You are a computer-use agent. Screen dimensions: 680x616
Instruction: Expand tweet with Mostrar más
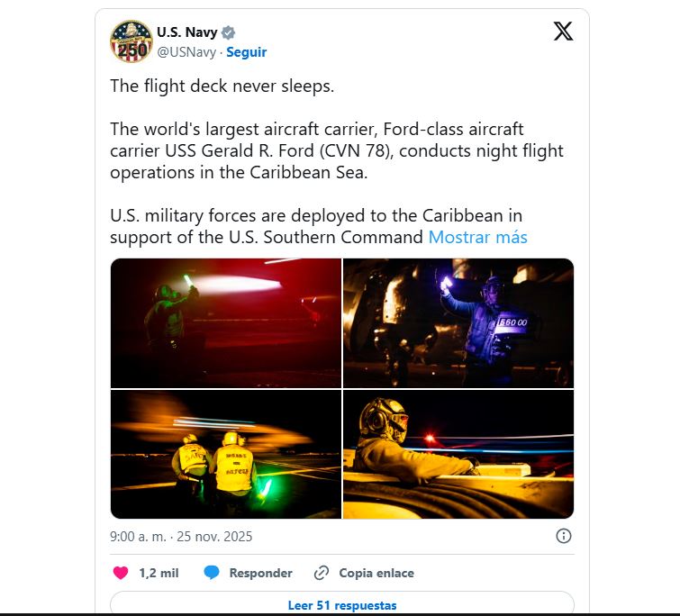478,237
